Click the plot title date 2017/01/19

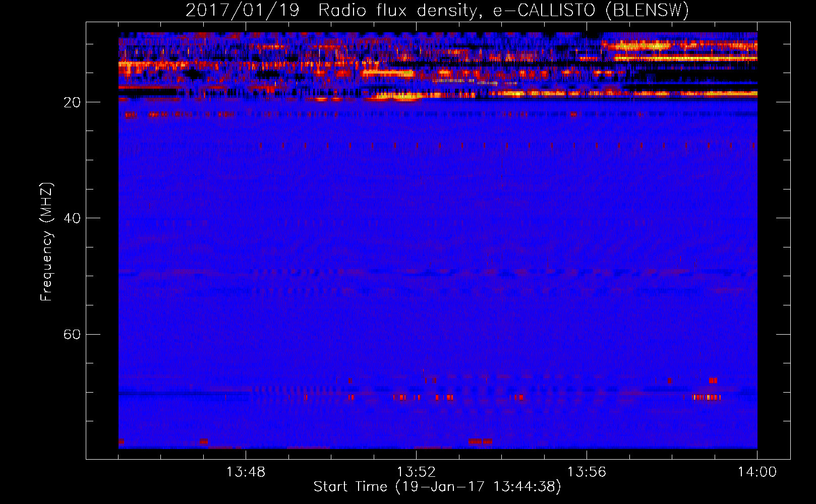point(243,10)
